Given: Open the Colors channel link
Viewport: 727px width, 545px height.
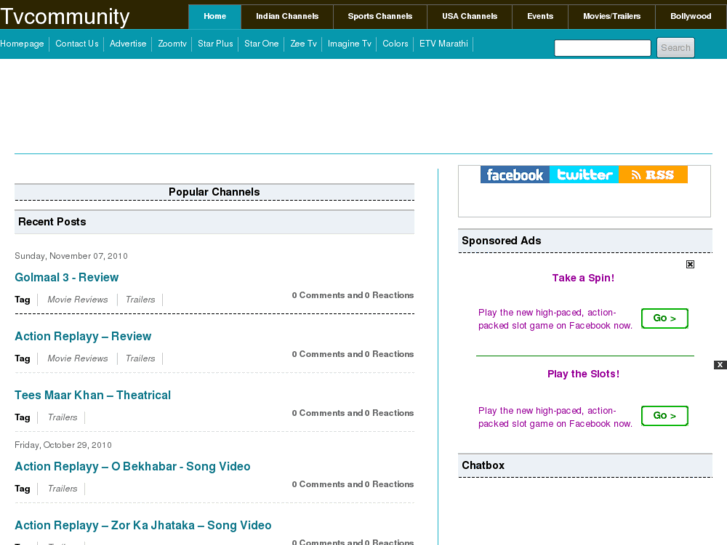Looking at the screenshot, I should tap(395, 44).
